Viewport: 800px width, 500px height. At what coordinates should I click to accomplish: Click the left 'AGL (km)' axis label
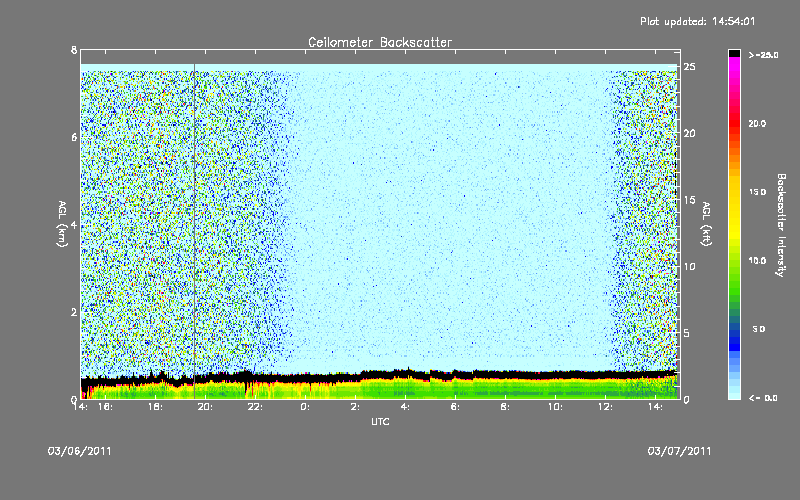(62, 224)
